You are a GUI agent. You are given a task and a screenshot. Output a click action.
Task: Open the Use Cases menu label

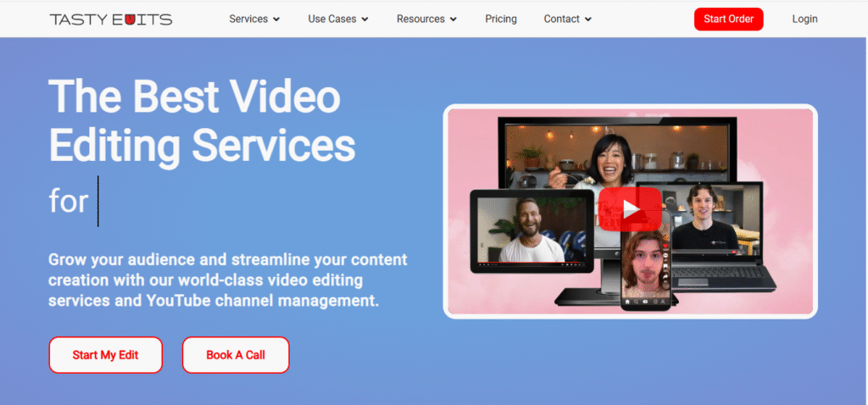(332, 19)
